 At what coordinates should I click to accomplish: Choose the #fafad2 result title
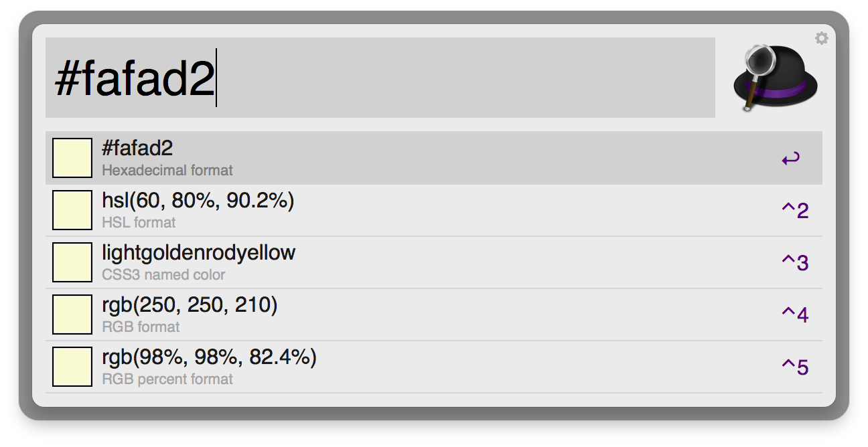[137, 149]
